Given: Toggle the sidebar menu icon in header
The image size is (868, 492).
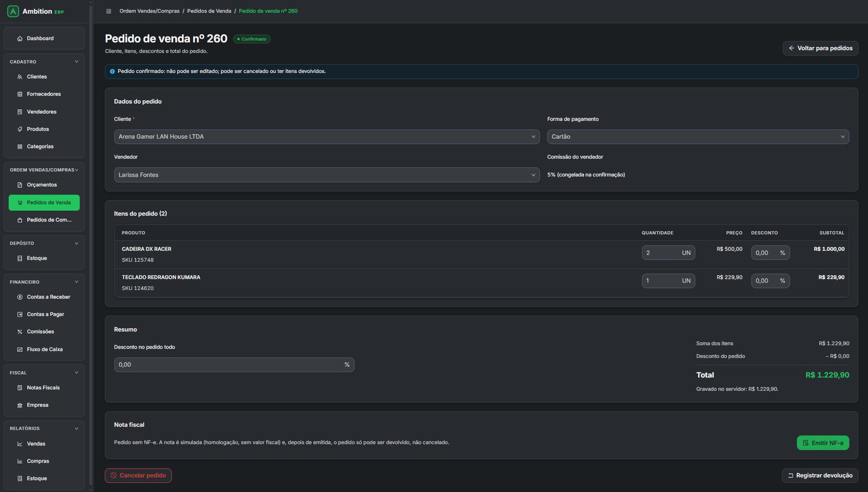Looking at the screenshot, I should coord(108,11).
